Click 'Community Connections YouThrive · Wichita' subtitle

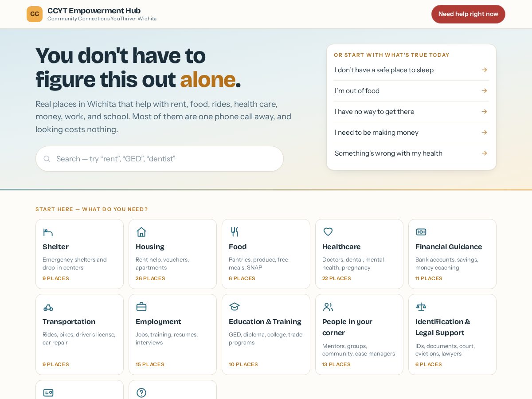point(102,19)
